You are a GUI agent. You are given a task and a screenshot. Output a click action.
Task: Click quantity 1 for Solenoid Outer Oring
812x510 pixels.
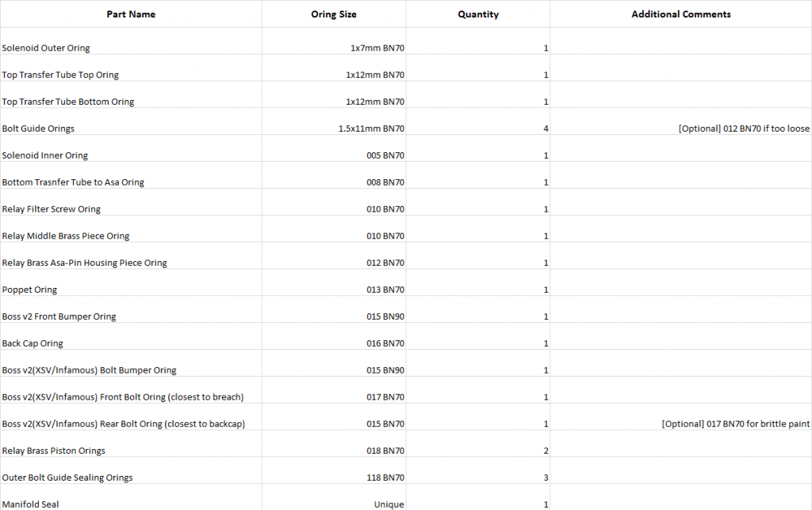[x=478, y=41]
